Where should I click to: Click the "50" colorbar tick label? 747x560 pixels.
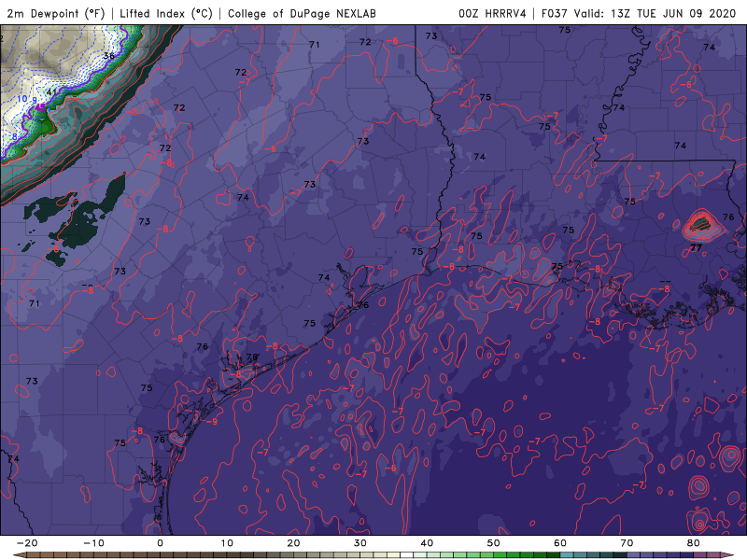click(x=494, y=543)
